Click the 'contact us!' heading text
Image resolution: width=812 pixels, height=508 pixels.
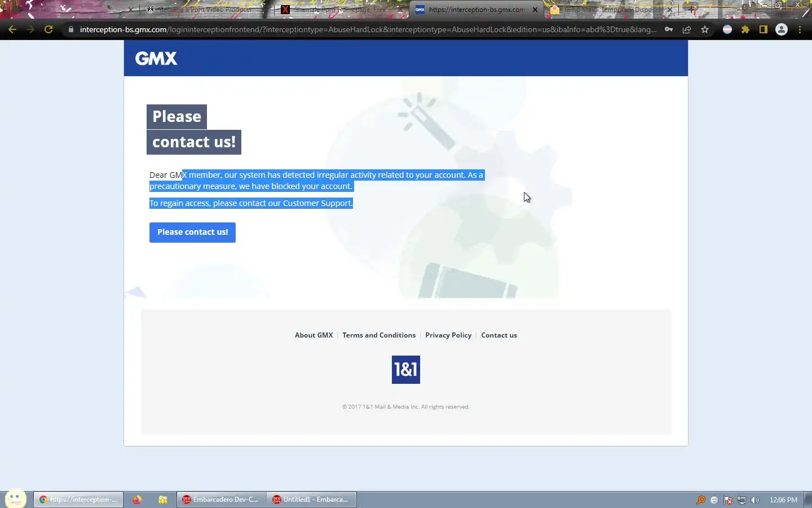[x=194, y=142]
